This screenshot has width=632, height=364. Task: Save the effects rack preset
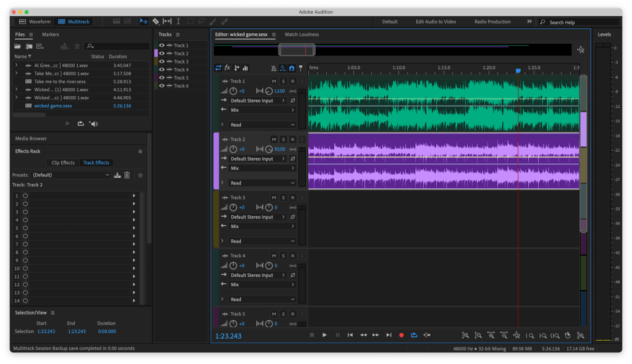pyautogui.click(x=117, y=175)
